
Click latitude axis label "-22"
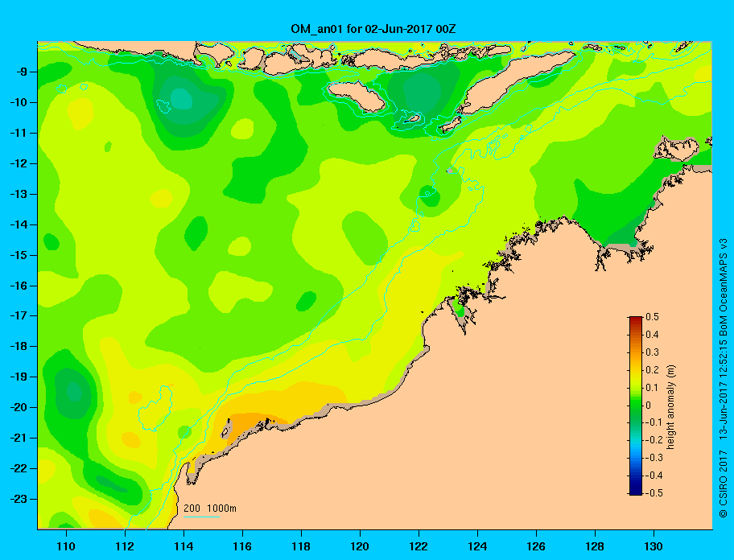pos(18,469)
